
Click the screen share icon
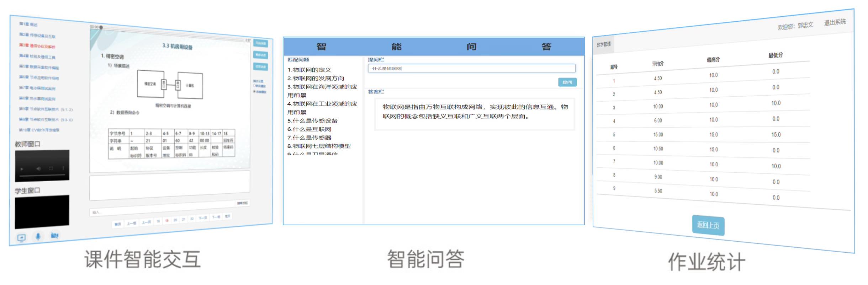pyautogui.click(x=21, y=237)
